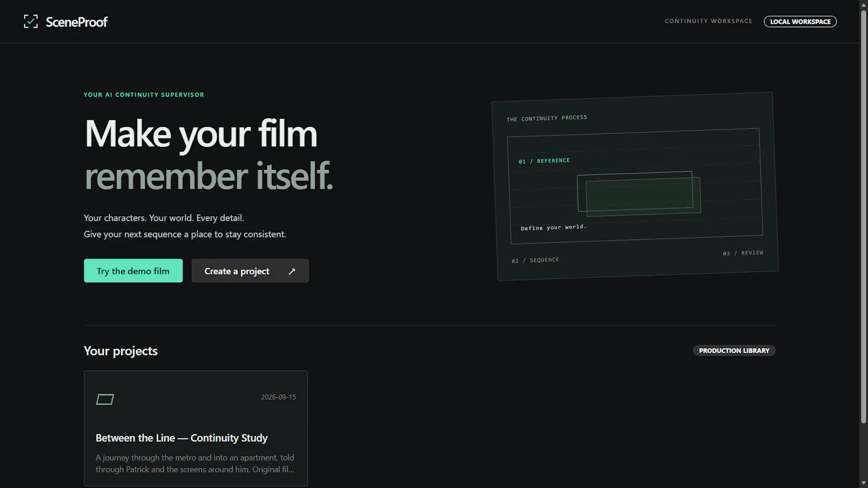The width and height of the screenshot is (868, 488).
Task: Click the frame icon on the project card
Action: 105,400
